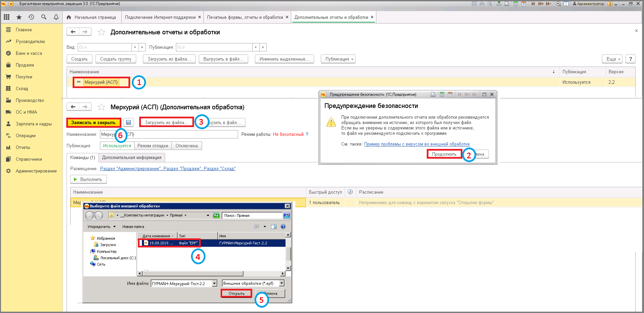Viewport: 644px width, 313px height.
Task: Open Администрирование section in sidebar
Action: click(x=36, y=171)
